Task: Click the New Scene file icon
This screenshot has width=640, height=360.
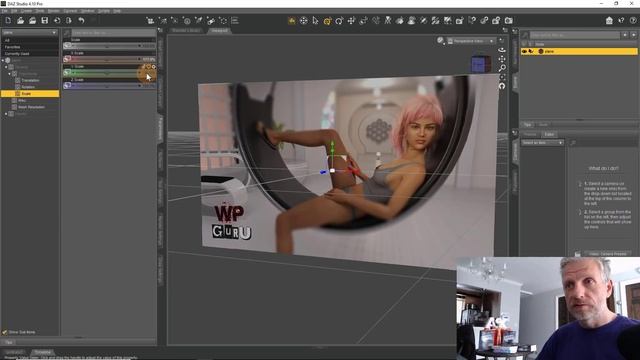Action: pos(8,20)
